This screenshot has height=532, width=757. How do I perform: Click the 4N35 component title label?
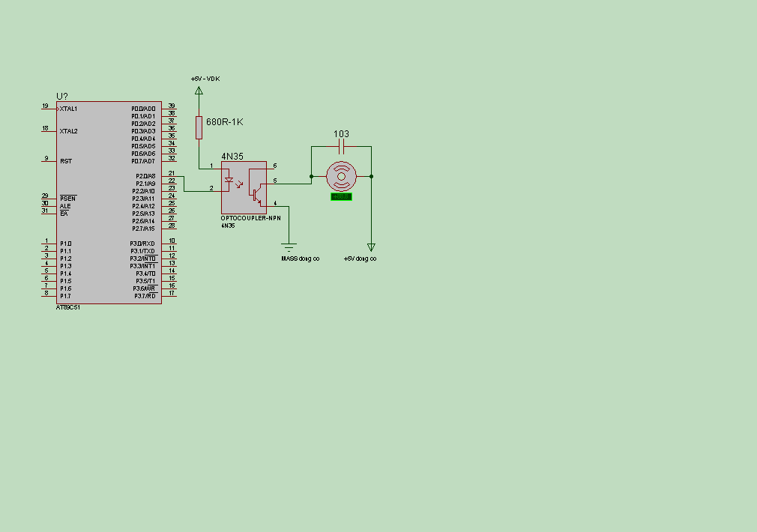pyautogui.click(x=232, y=157)
